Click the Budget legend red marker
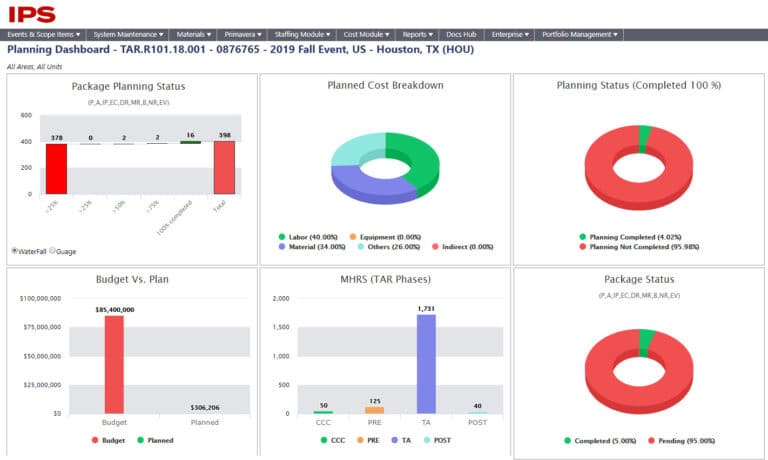Viewport: 768px width, 460px height. (x=95, y=440)
